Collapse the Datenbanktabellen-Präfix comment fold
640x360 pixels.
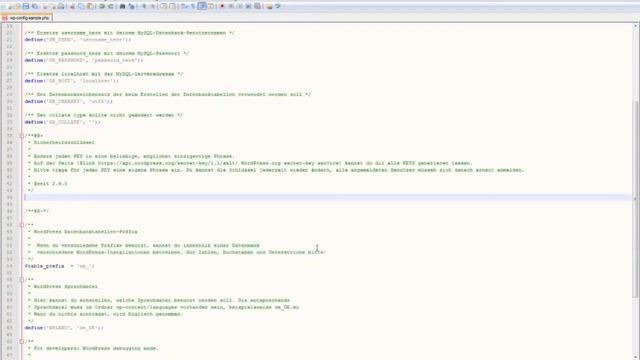tap(22, 225)
